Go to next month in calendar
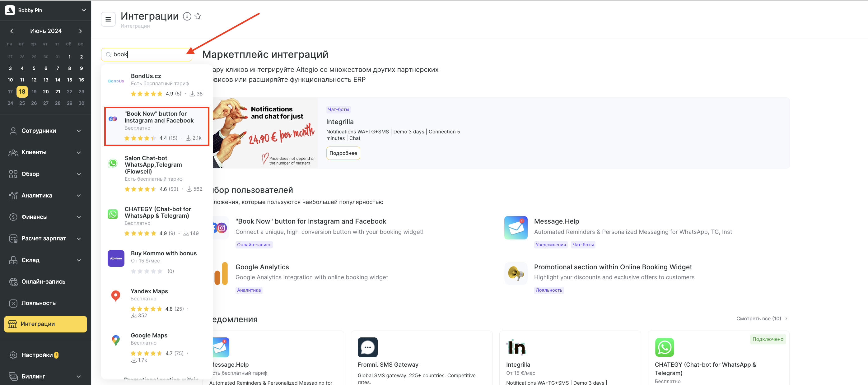868x385 pixels. [x=81, y=31]
